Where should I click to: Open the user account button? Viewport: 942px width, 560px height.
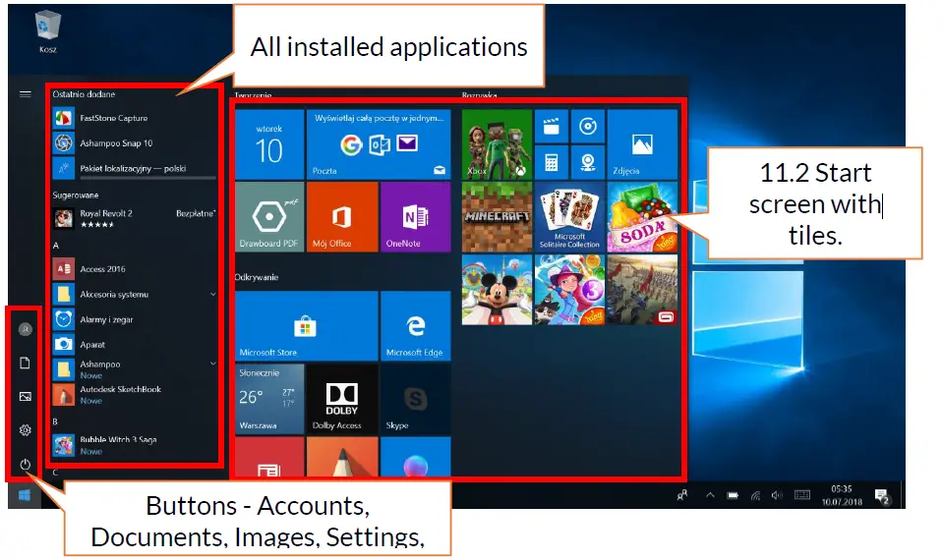tap(26, 329)
